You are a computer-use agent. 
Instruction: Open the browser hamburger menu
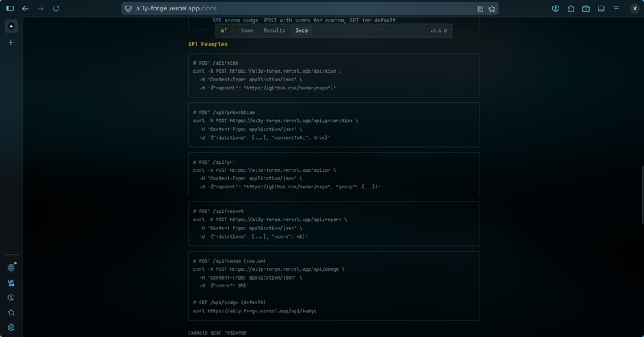pyautogui.click(x=617, y=8)
